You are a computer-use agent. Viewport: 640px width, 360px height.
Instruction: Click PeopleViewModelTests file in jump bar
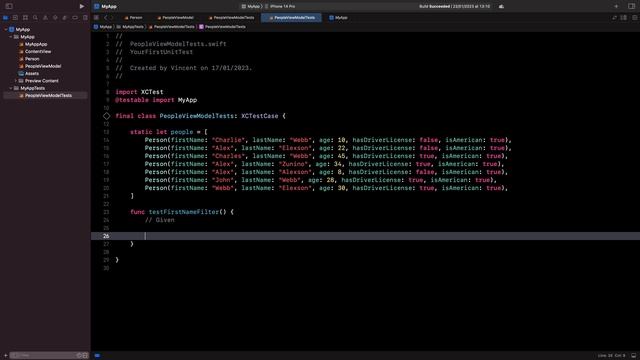pos(171,27)
